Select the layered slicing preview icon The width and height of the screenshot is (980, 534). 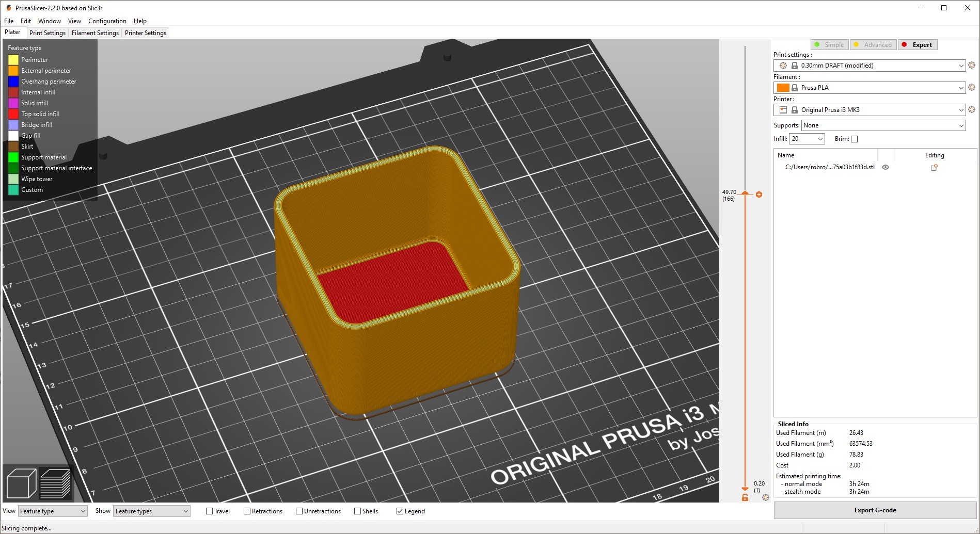click(56, 483)
